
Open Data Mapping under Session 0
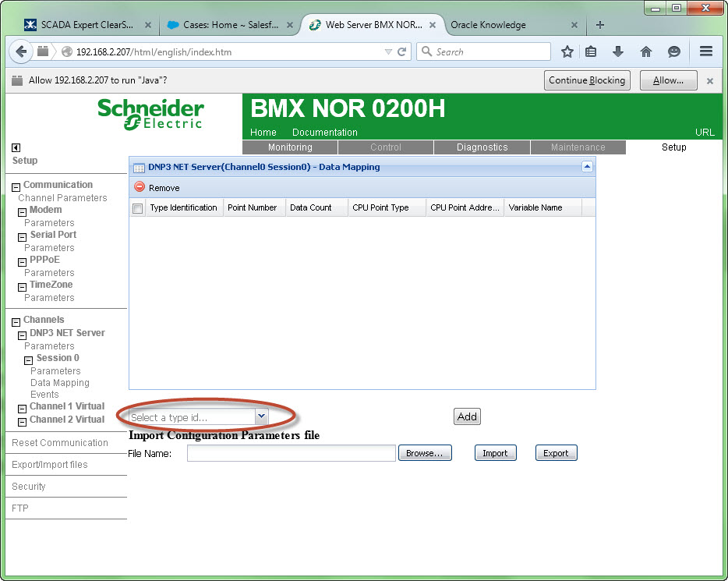[x=60, y=383]
